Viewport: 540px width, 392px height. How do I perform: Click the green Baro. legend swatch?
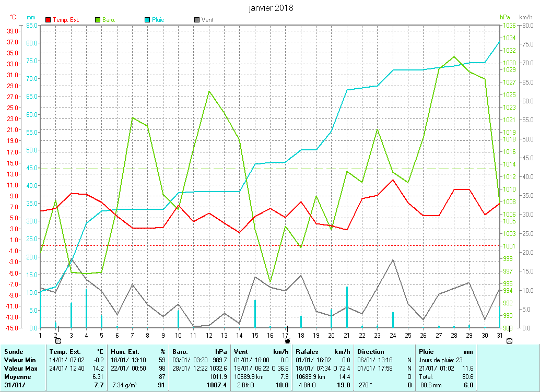(98, 20)
